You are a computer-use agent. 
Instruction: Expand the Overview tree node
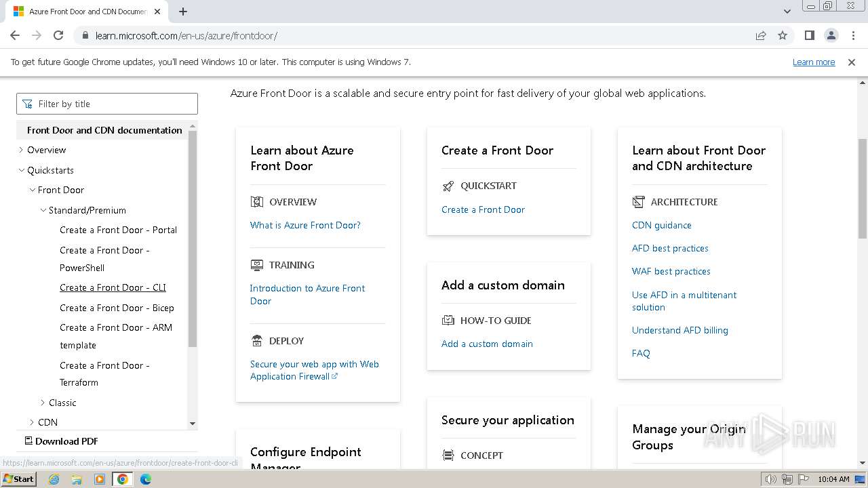pyautogui.click(x=21, y=150)
